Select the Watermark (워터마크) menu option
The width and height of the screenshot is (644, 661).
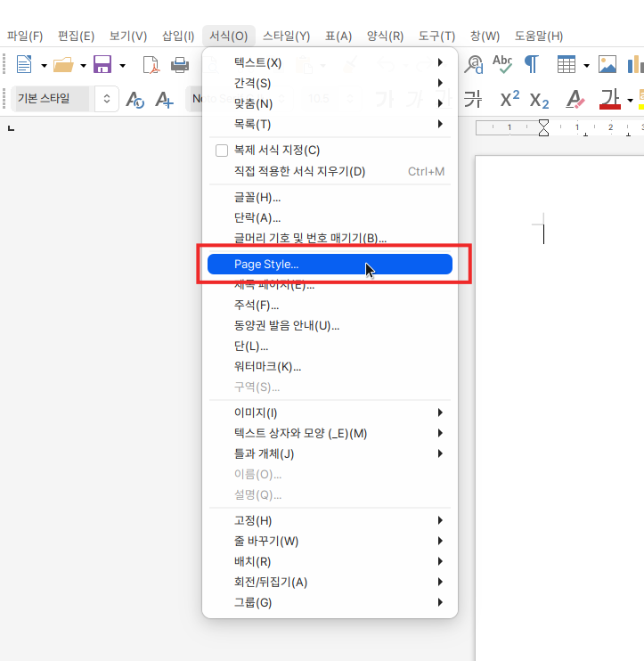coord(267,366)
